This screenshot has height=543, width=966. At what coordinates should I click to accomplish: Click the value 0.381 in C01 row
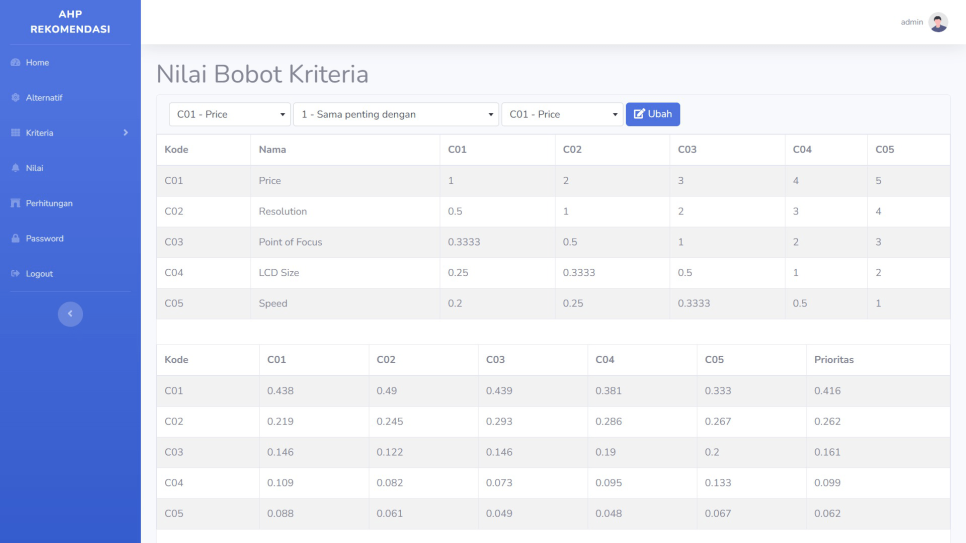coord(609,391)
